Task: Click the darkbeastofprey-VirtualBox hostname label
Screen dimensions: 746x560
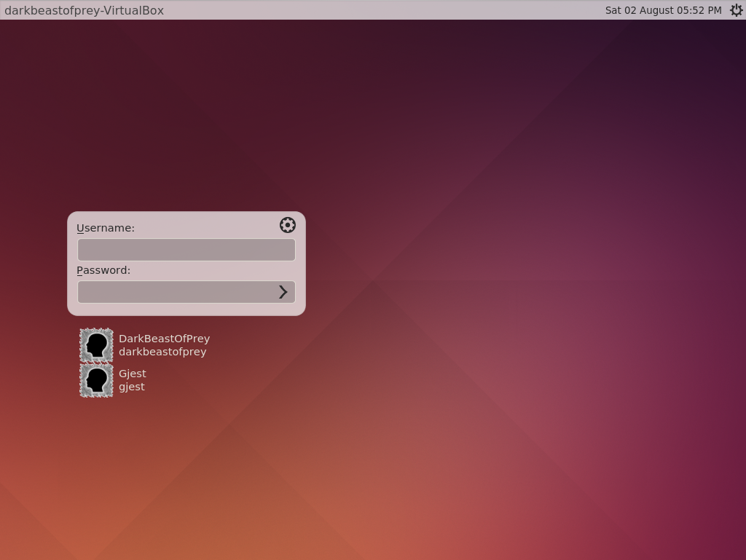Action: 85,10
